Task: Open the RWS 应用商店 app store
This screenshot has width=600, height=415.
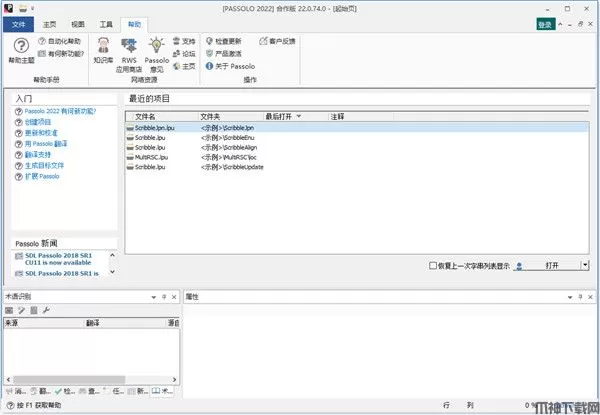Action: tap(129, 48)
